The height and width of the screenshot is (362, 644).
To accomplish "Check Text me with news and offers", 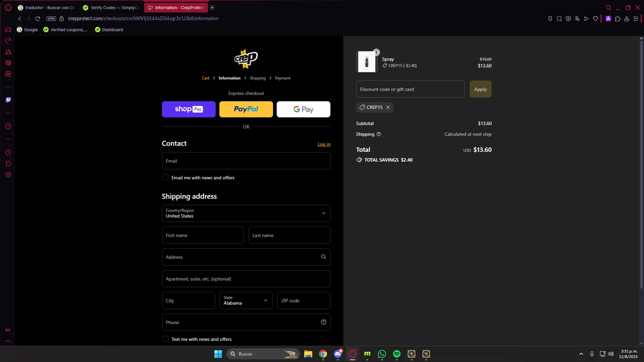I will tap(165, 339).
